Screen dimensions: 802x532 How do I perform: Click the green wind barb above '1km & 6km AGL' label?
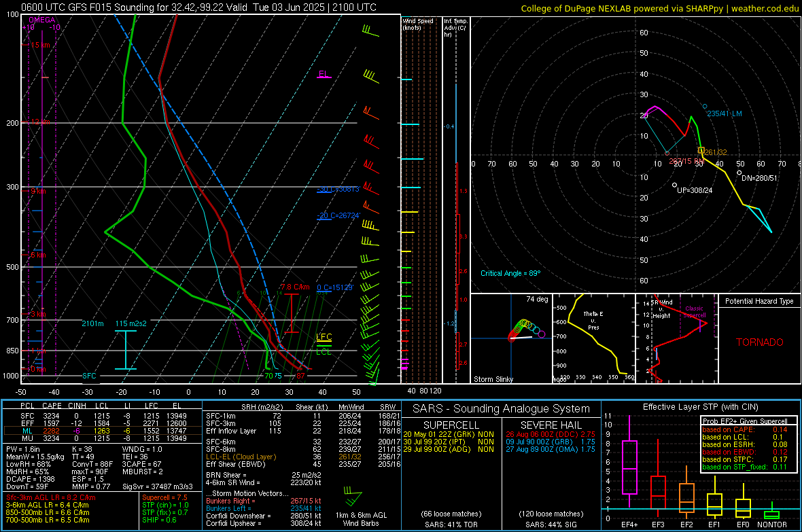[x=353, y=496]
